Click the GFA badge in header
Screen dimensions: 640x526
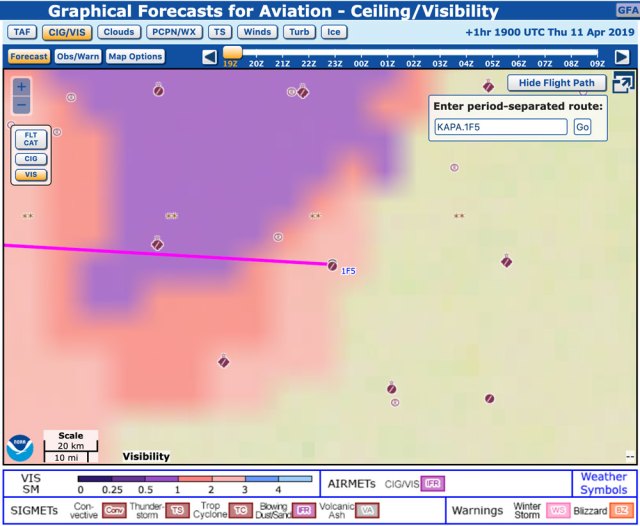[x=627, y=10]
